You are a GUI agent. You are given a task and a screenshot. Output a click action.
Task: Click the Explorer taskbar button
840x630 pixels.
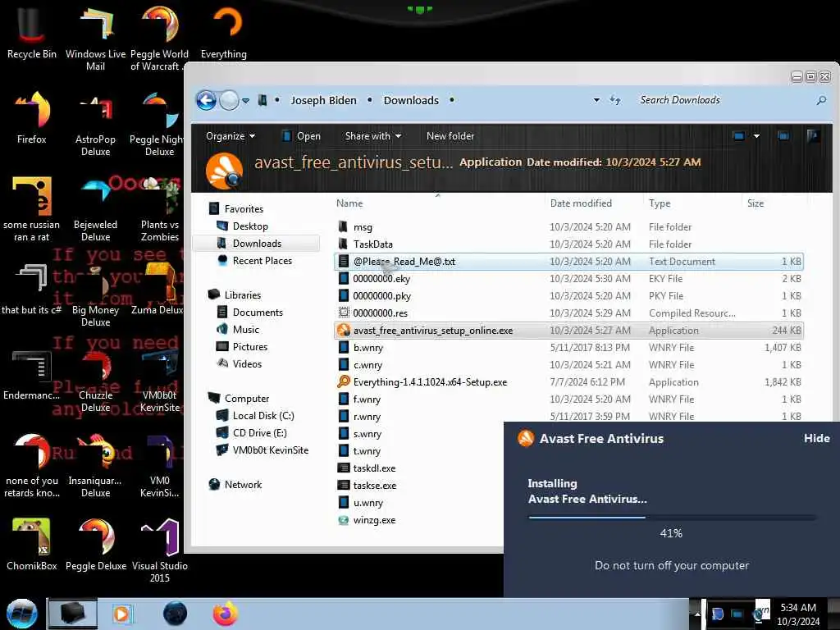pos(72,614)
